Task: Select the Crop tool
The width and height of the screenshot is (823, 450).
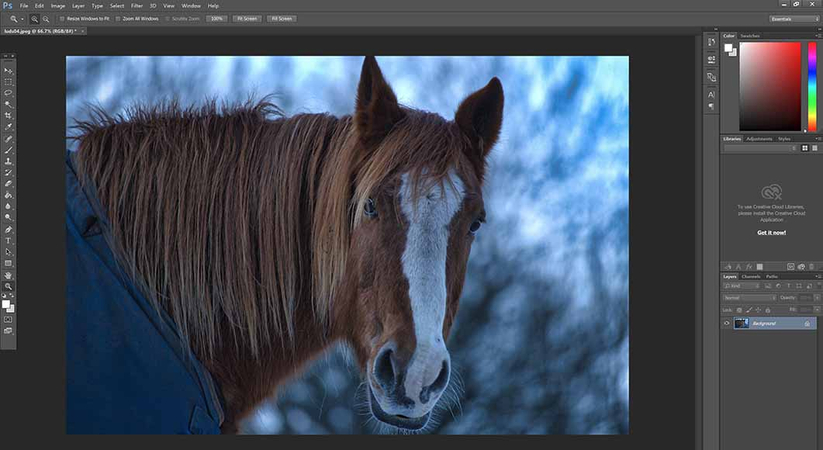Action: [x=8, y=116]
